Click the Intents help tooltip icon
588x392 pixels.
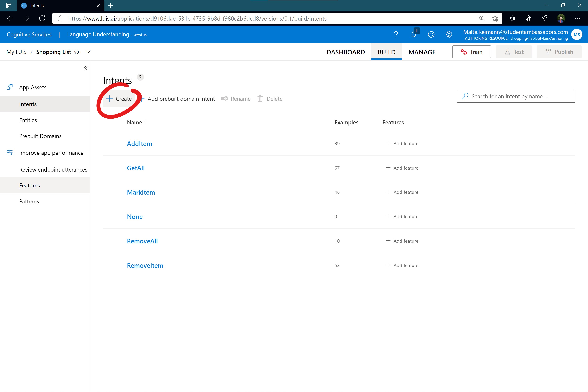tap(140, 77)
